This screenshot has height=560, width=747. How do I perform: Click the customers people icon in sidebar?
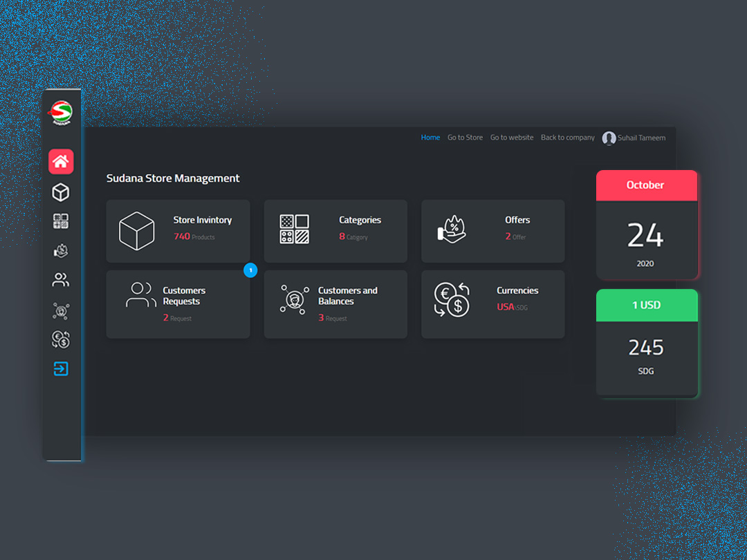click(61, 280)
